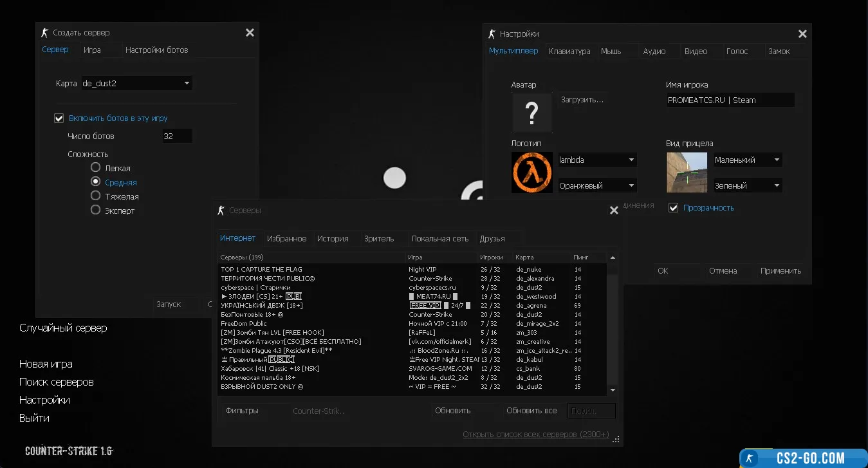The image size is (868, 468).
Task: Select the 'Эксперт' difficulty radio button
Action: click(95, 210)
